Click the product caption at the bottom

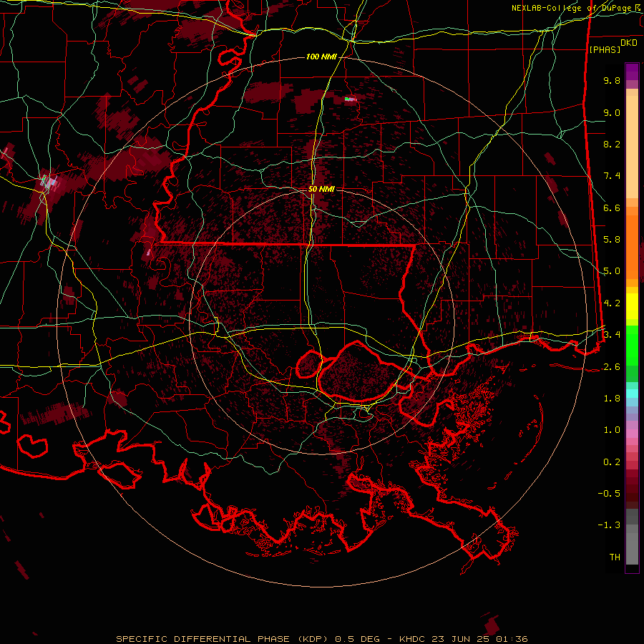pyautogui.click(x=322, y=639)
